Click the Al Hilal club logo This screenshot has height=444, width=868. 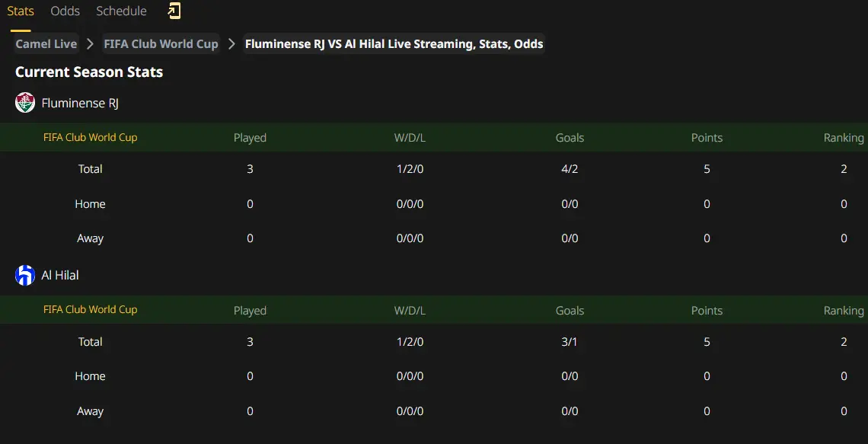click(x=25, y=275)
